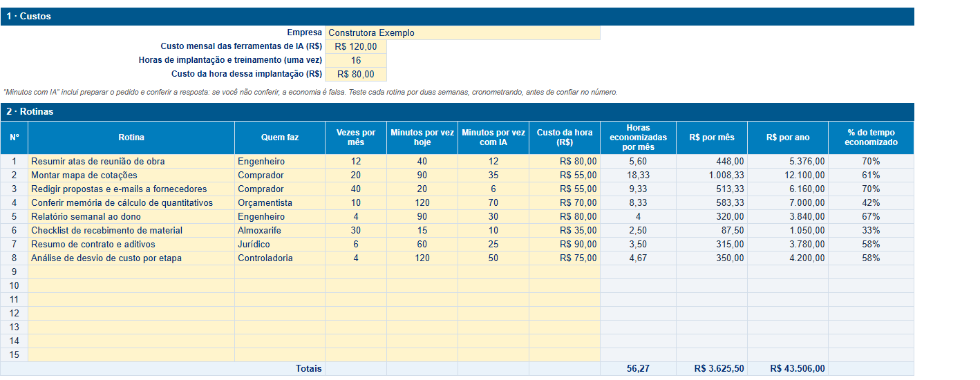Select percent saved cell showing 33%
The width and height of the screenshot is (980, 380).
(x=871, y=230)
